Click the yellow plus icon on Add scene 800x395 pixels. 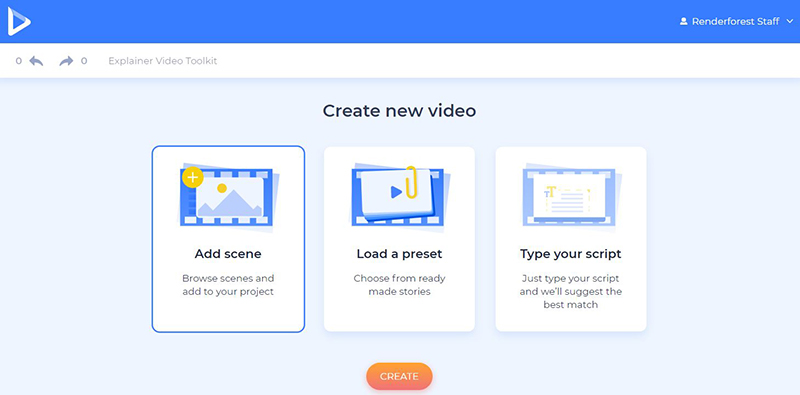(x=193, y=178)
